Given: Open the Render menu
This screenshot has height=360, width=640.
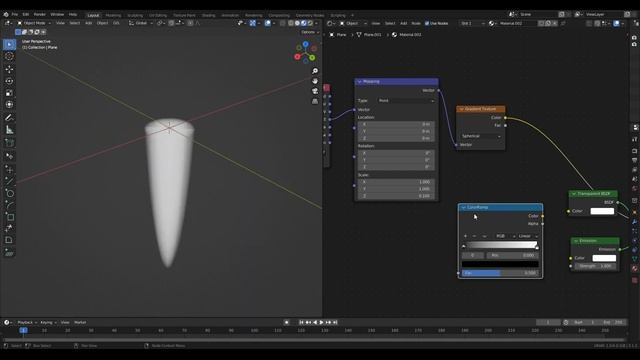Looking at the screenshot, I should click(40, 14).
